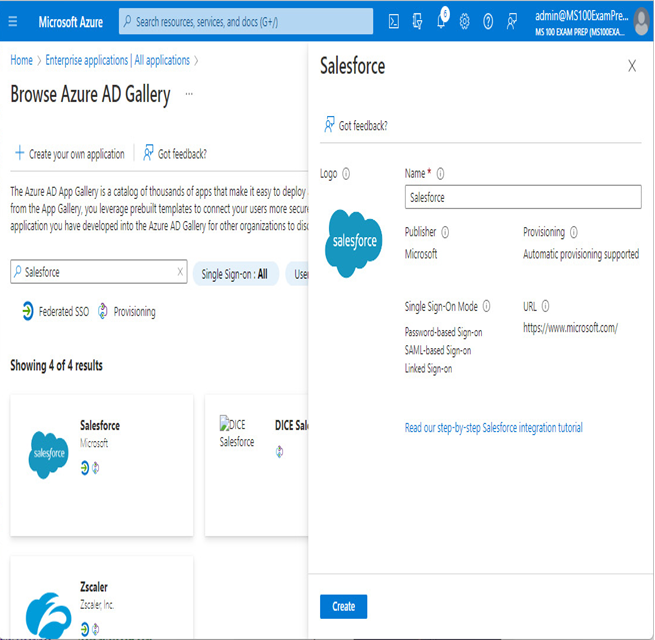The width and height of the screenshot is (655, 640).
Task: Click the URL info icon
Action: tap(546, 307)
